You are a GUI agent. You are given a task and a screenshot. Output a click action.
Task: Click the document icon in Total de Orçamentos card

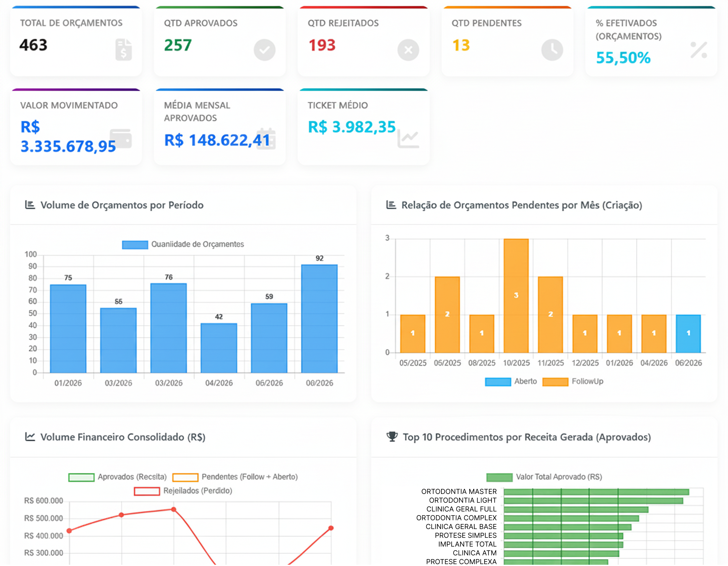point(123,50)
